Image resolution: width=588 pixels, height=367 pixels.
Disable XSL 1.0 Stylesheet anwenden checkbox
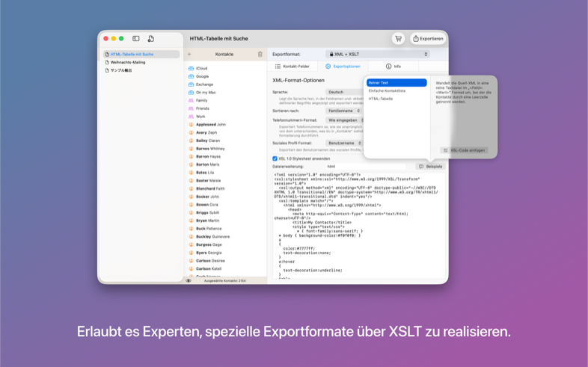(x=275, y=158)
